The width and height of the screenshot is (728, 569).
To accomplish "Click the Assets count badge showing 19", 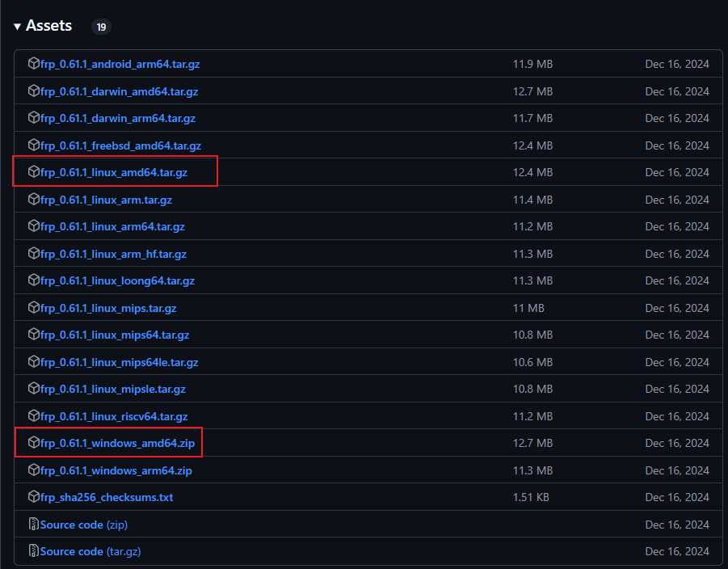I will pos(101,27).
